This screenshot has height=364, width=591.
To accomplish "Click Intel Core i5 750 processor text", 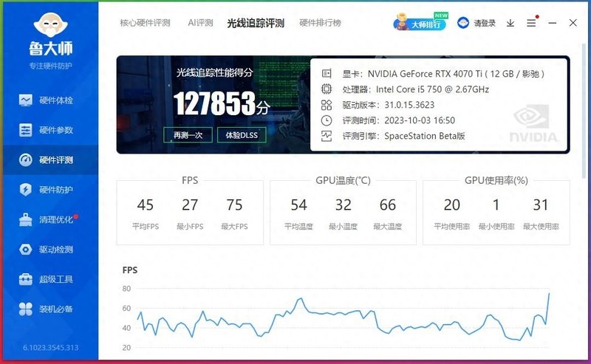I will [432, 89].
